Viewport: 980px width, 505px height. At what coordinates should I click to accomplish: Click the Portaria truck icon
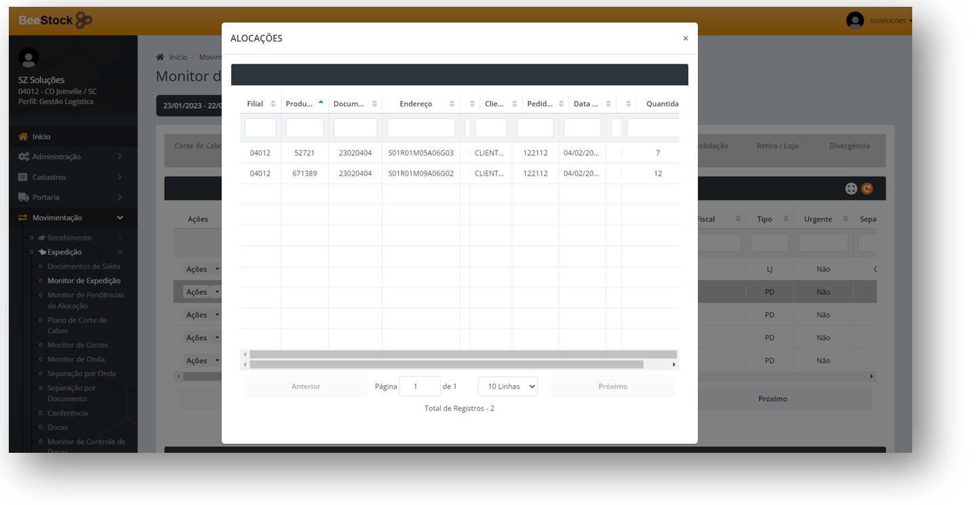coord(23,198)
